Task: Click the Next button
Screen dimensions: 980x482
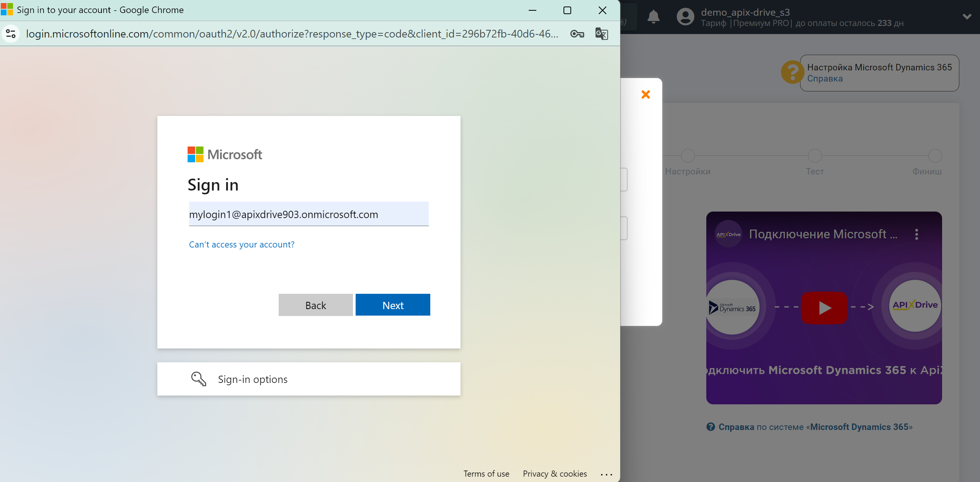Action: pyautogui.click(x=393, y=305)
